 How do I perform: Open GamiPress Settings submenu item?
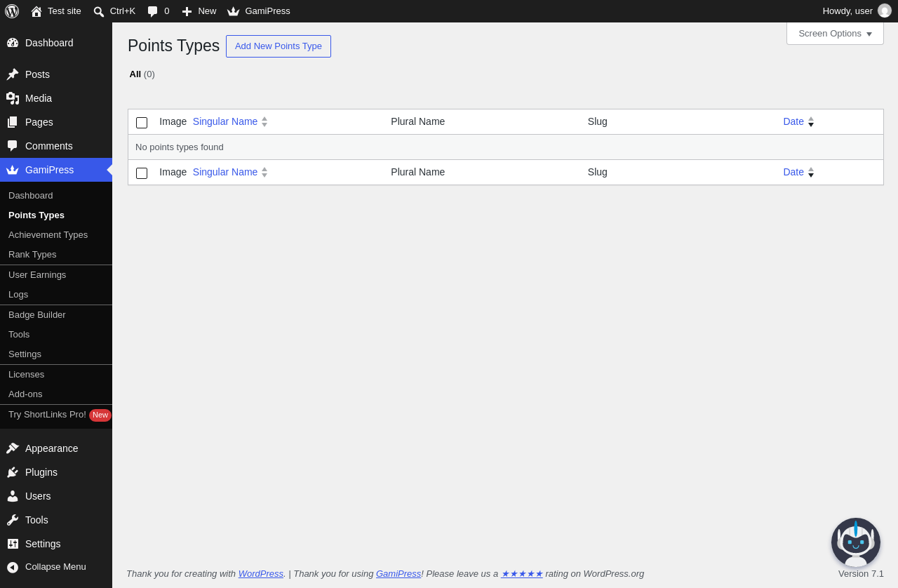[56, 354]
